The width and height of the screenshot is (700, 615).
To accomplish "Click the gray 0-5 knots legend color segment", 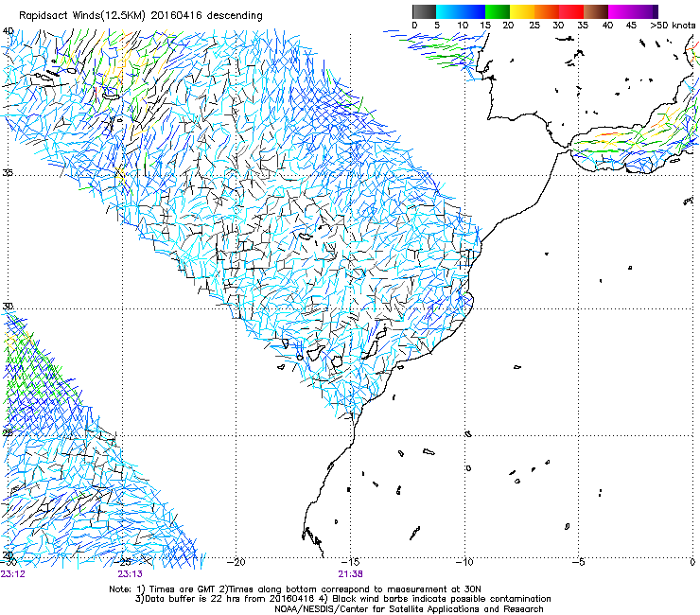I will coord(424,11).
